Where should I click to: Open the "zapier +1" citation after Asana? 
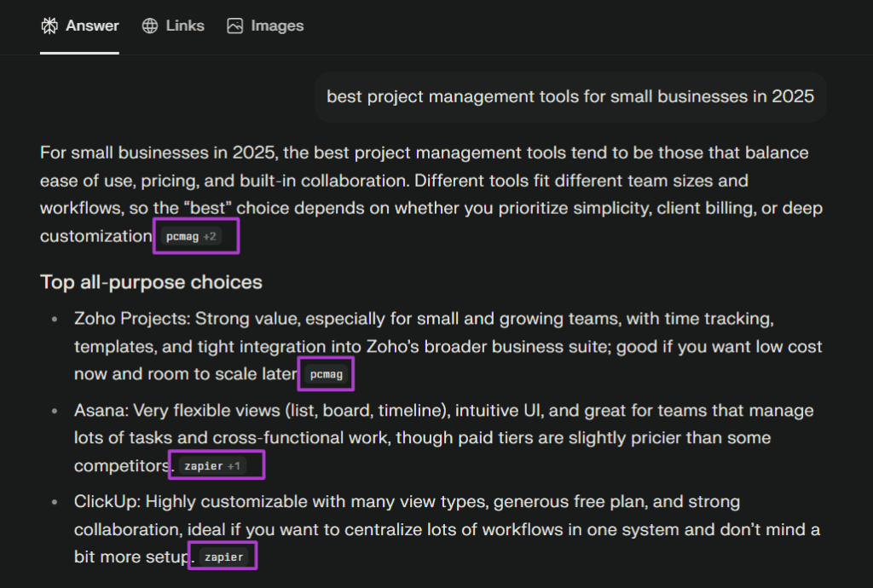pyautogui.click(x=216, y=464)
